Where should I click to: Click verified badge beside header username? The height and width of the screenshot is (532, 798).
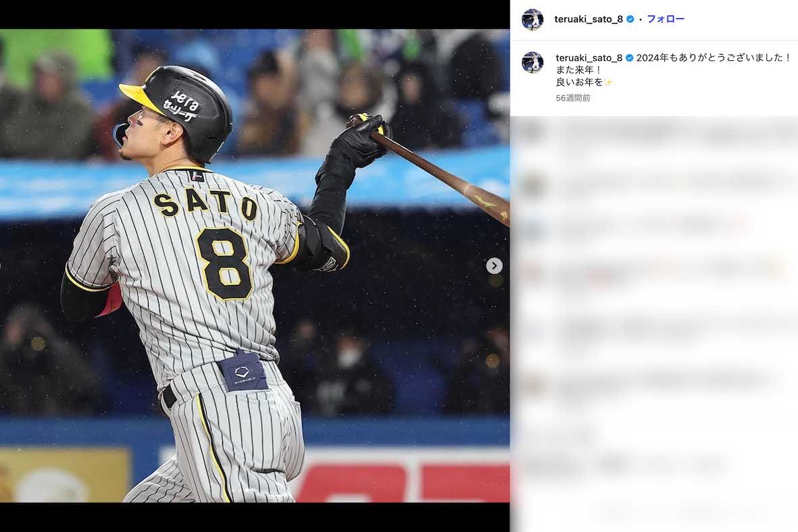(x=630, y=20)
